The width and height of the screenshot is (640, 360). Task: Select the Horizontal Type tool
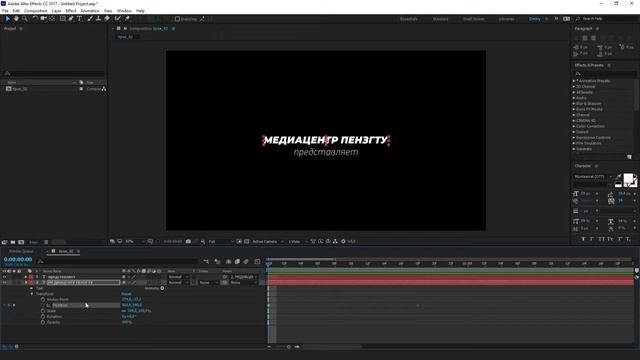(80, 18)
